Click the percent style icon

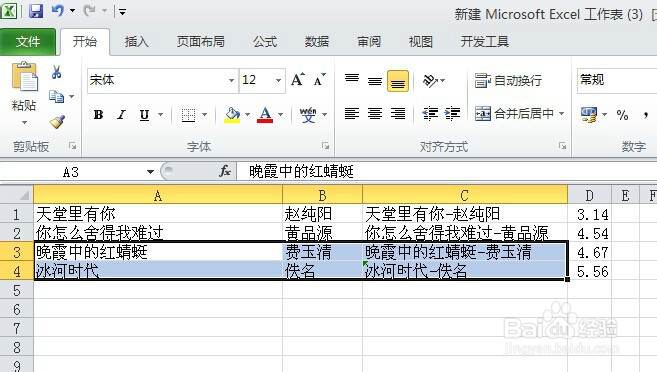622,115
